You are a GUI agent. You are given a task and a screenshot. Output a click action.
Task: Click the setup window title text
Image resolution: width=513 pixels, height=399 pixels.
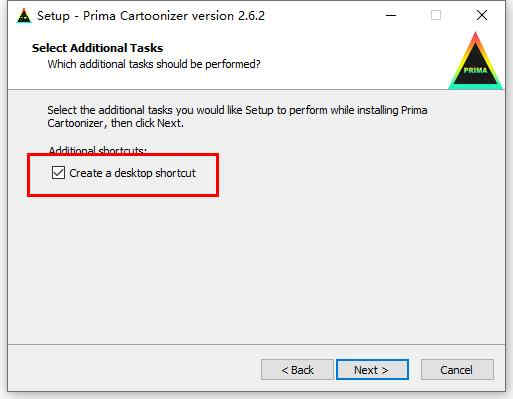point(151,16)
